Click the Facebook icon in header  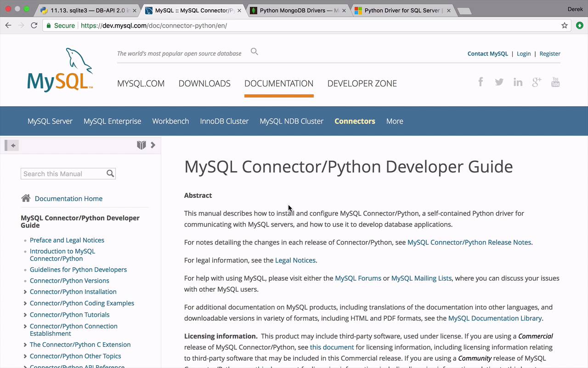click(x=481, y=82)
